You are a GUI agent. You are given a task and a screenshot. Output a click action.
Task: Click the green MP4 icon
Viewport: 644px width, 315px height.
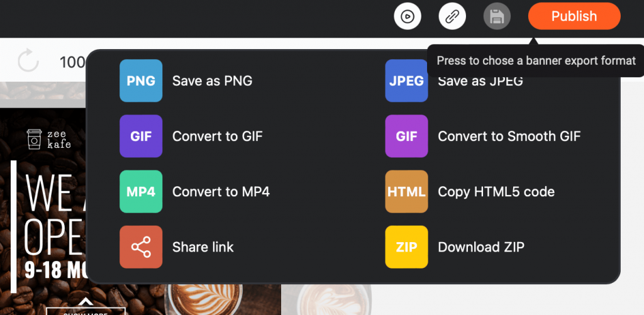pos(141,191)
